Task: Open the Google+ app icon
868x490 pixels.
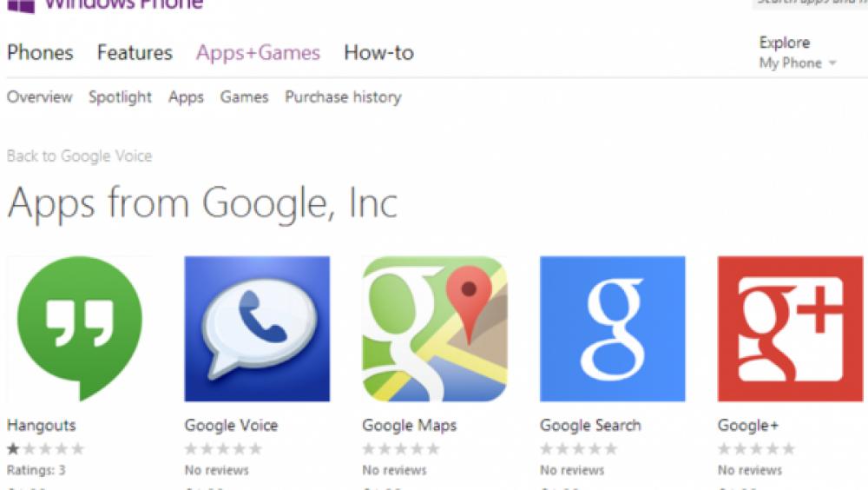Action: (790, 328)
